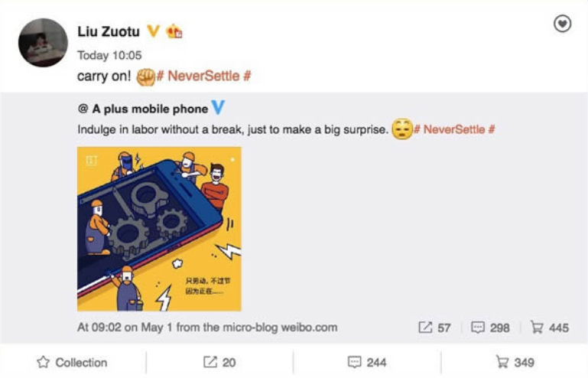Click the blue verified V badge

(x=218, y=107)
